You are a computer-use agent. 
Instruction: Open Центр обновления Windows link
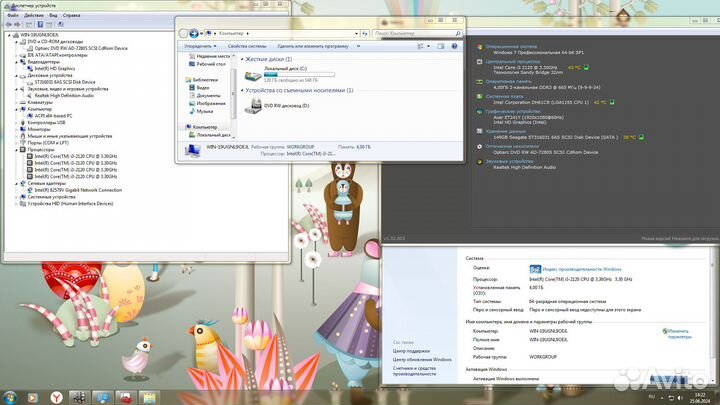pos(422,360)
